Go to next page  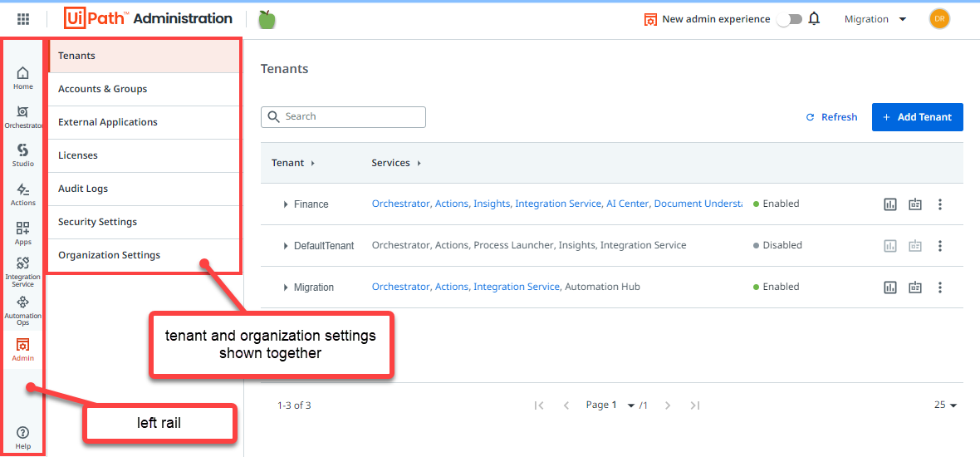click(x=668, y=405)
